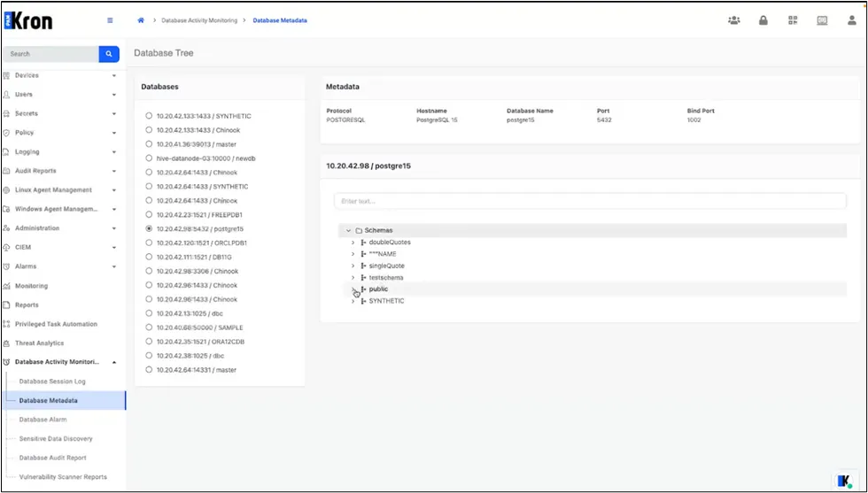Open Sensitive Data Discovery
Viewport: 868px width, 493px height.
click(55, 439)
